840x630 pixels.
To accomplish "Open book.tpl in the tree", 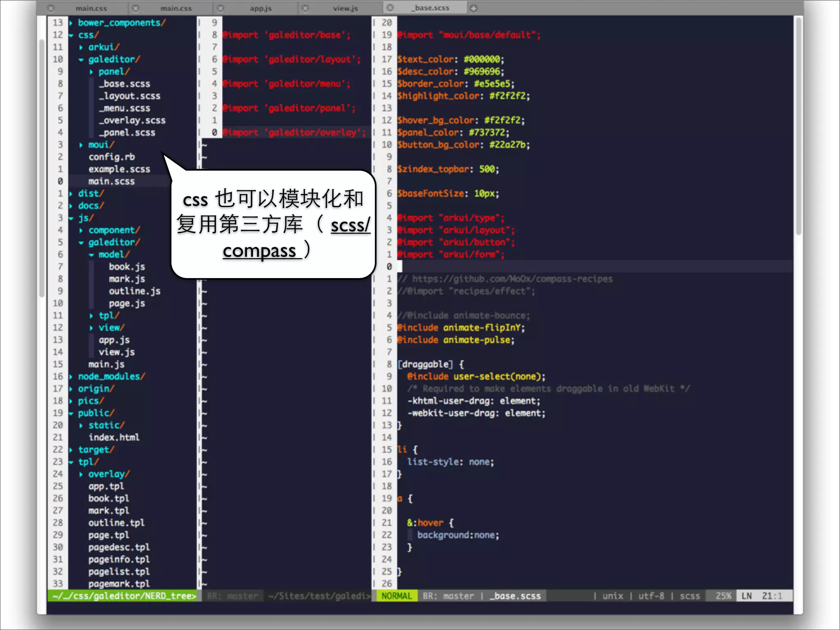I will pos(109,499).
